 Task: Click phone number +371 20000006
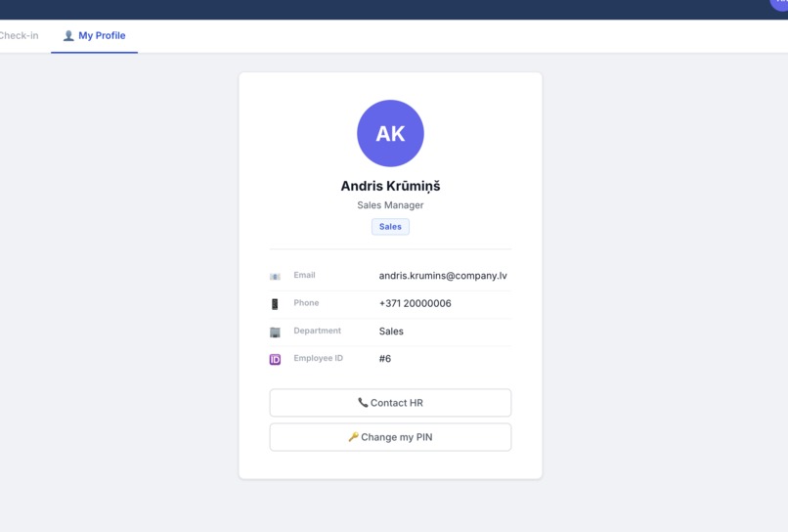pos(416,303)
